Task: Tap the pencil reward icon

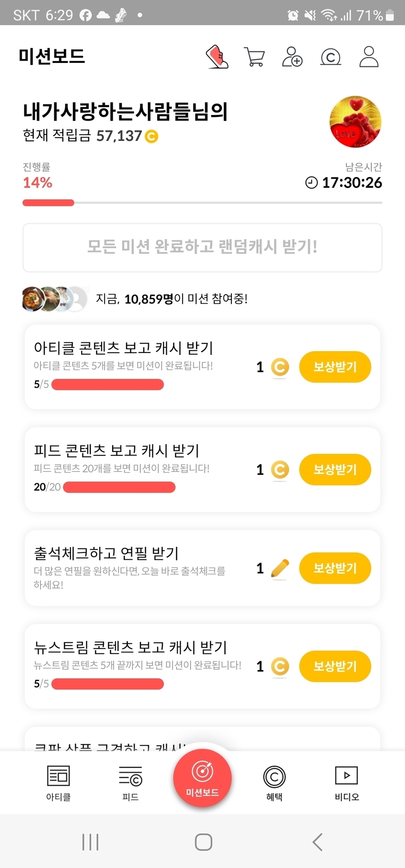Action: click(x=280, y=568)
